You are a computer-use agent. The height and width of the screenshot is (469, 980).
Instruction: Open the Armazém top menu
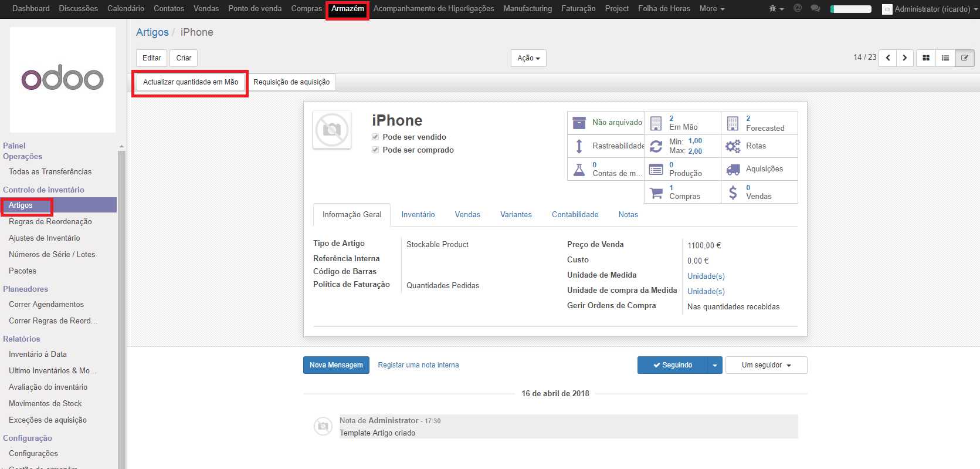click(348, 9)
